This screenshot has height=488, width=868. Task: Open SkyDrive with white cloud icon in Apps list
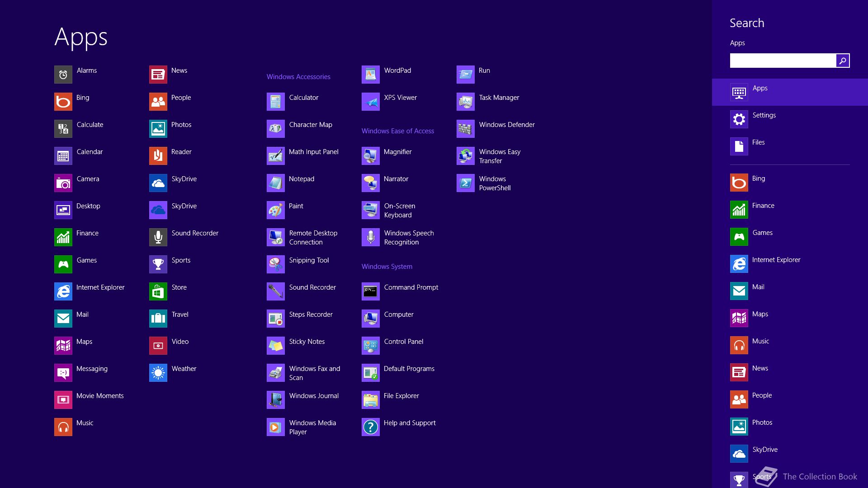click(158, 183)
